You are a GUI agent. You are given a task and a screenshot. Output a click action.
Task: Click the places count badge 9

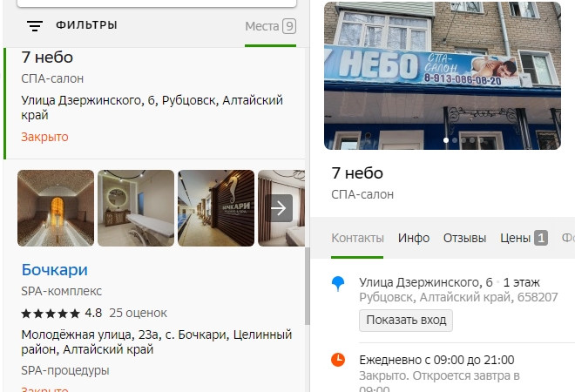[289, 26]
